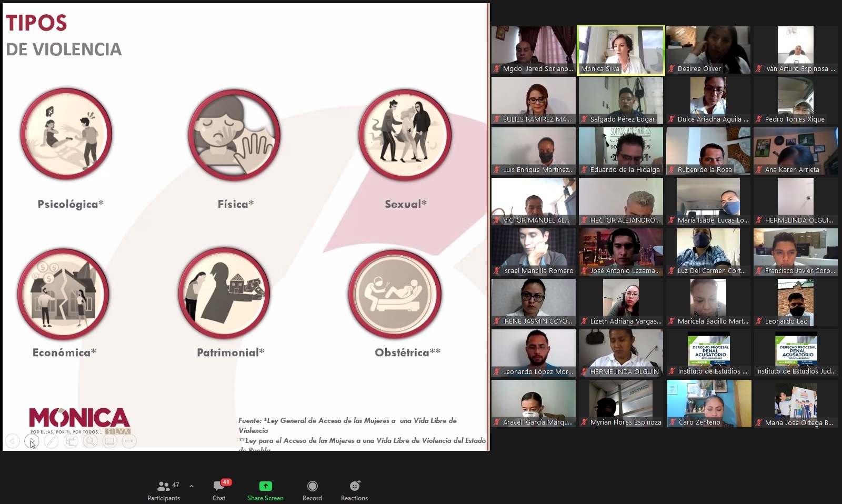842x504 pixels.
Task: Click muted mic icon on Myrian Flores Espinoza
Action: click(x=584, y=422)
